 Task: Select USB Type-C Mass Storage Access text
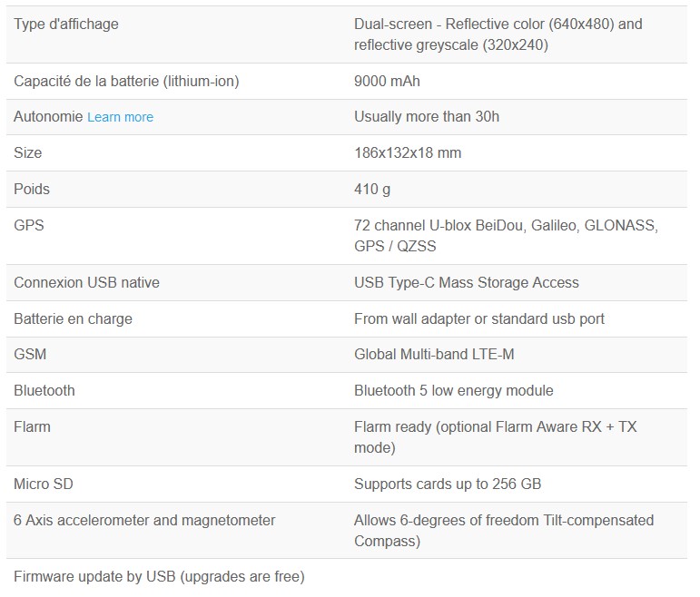(x=466, y=283)
